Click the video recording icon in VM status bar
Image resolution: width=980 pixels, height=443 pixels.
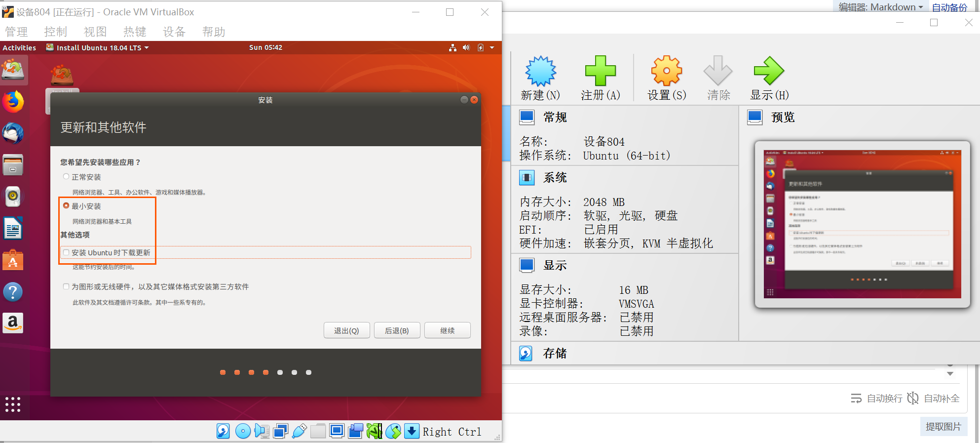tap(355, 431)
